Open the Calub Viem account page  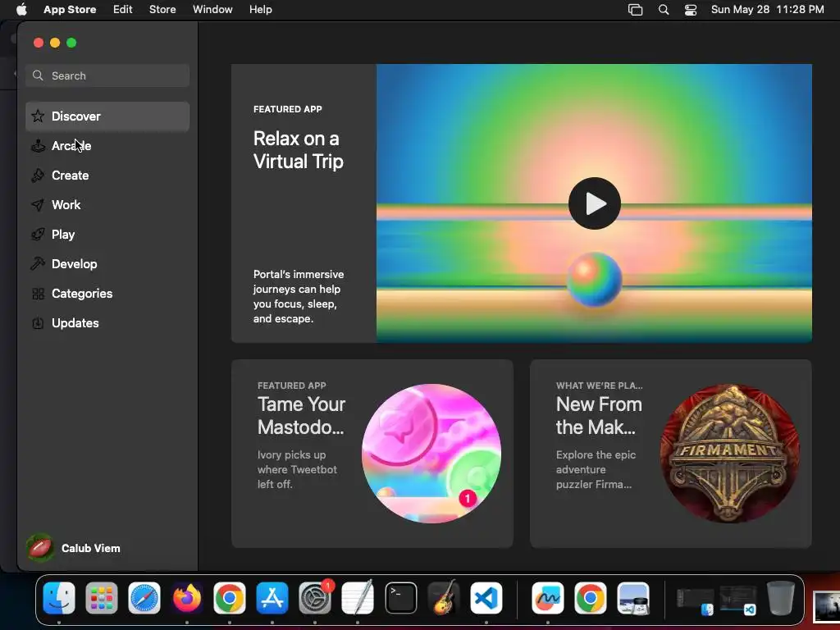[74, 548]
